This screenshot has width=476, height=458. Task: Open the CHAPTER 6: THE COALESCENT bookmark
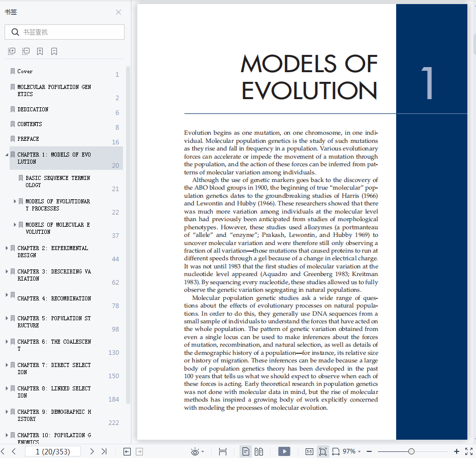coord(54,345)
